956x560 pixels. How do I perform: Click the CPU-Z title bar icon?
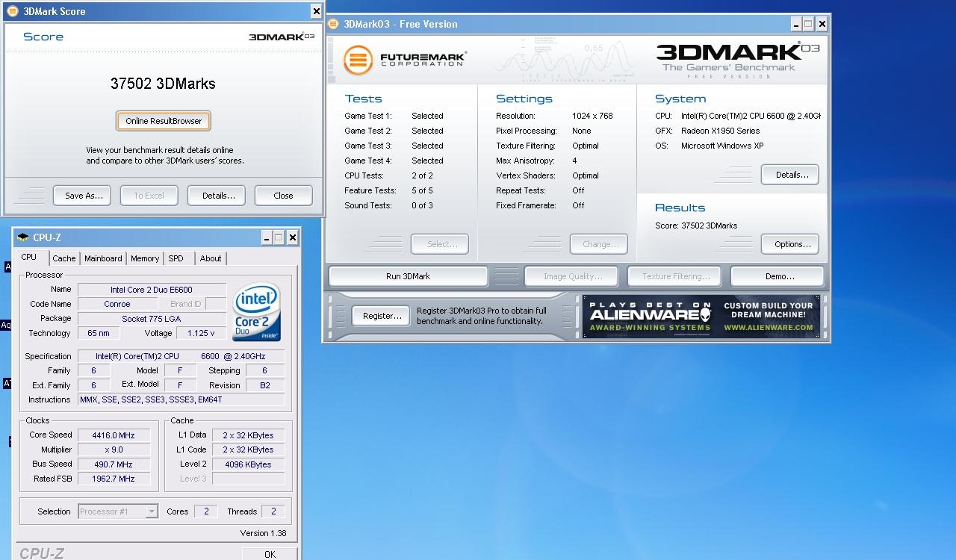[x=23, y=237]
